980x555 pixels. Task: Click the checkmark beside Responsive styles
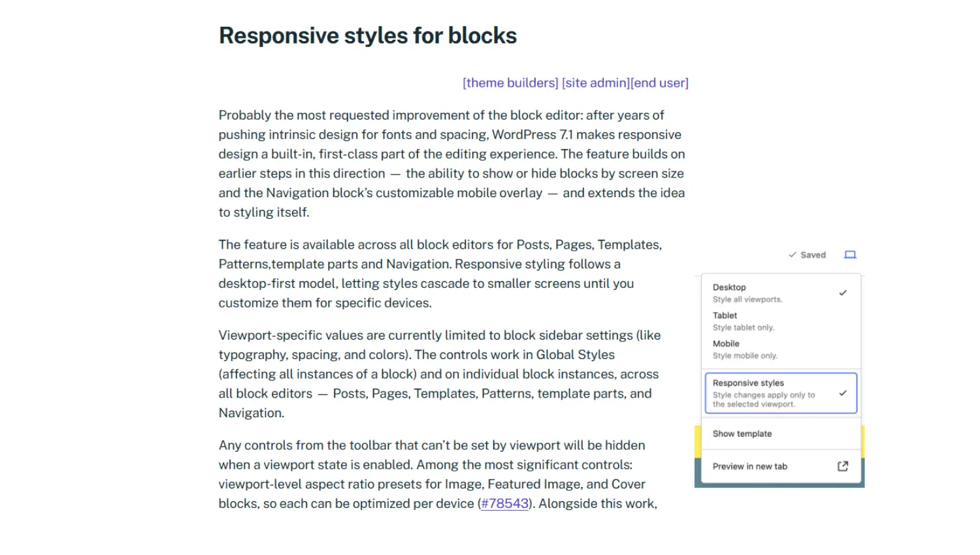point(843,393)
